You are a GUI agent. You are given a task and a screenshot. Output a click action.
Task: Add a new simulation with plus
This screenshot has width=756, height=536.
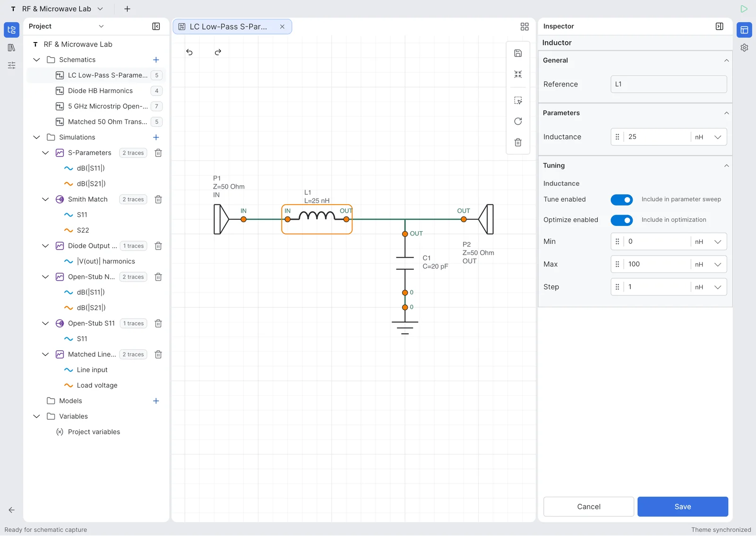[156, 138]
